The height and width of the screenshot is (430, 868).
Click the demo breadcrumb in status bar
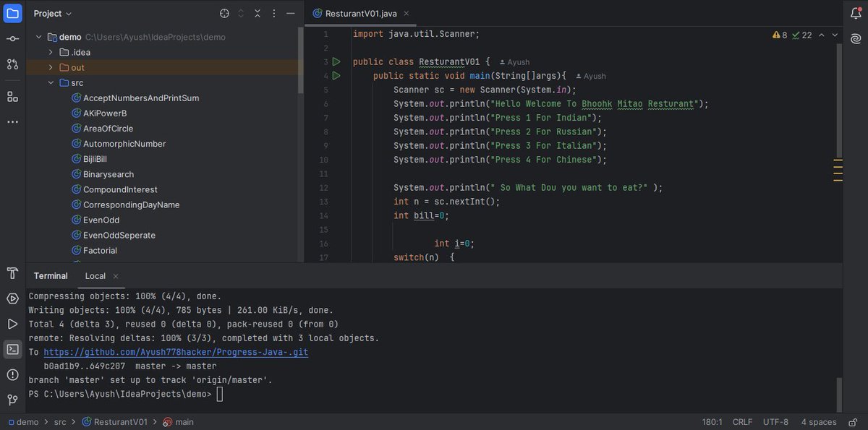(x=22, y=422)
